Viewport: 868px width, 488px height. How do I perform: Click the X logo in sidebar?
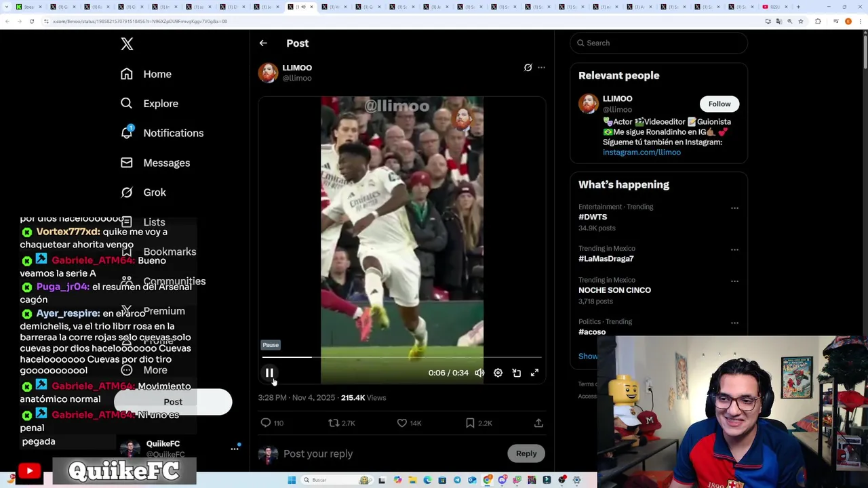127,44
